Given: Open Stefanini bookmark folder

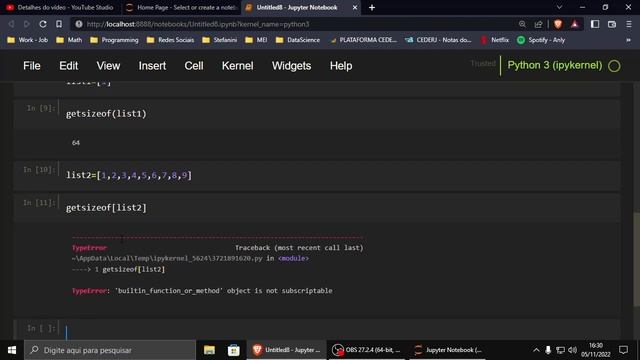Looking at the screenshot, I should (x=220, y=40).
